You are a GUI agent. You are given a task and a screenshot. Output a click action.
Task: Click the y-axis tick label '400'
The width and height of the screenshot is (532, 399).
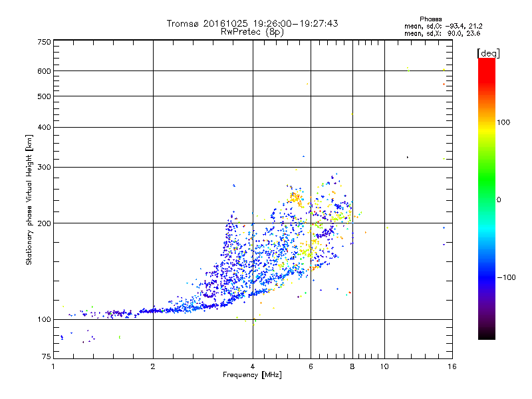coord(44,127)
